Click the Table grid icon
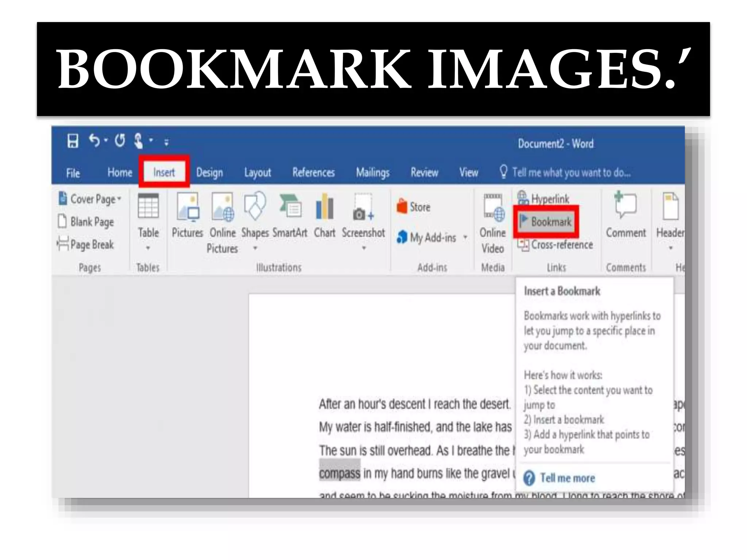747x560 pixels. (148, 206)
